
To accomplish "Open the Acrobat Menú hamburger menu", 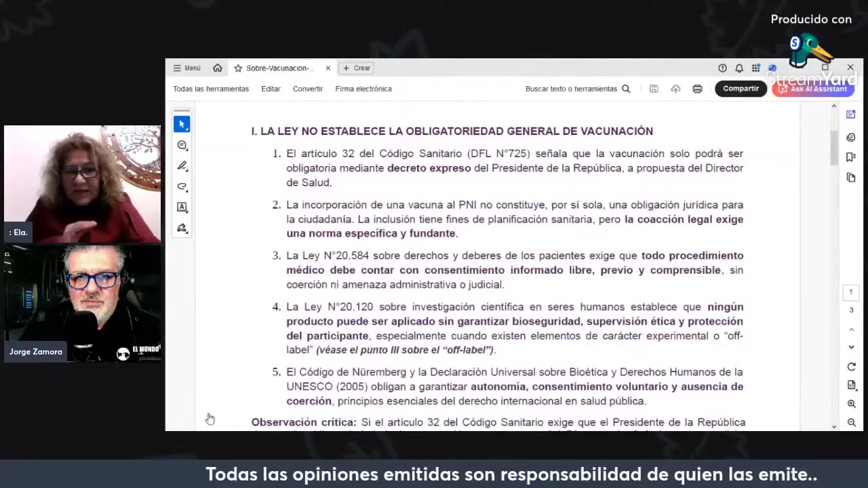I will point(186,68).
